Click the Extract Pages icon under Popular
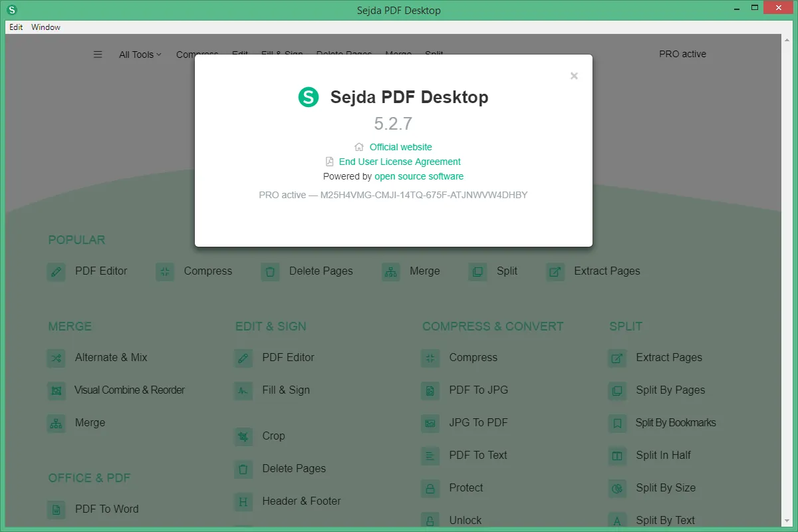 (x=555, y=271)
